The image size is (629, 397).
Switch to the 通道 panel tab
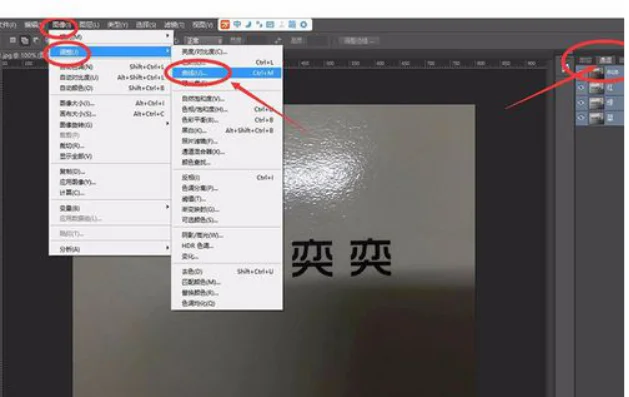coord(605,60)
